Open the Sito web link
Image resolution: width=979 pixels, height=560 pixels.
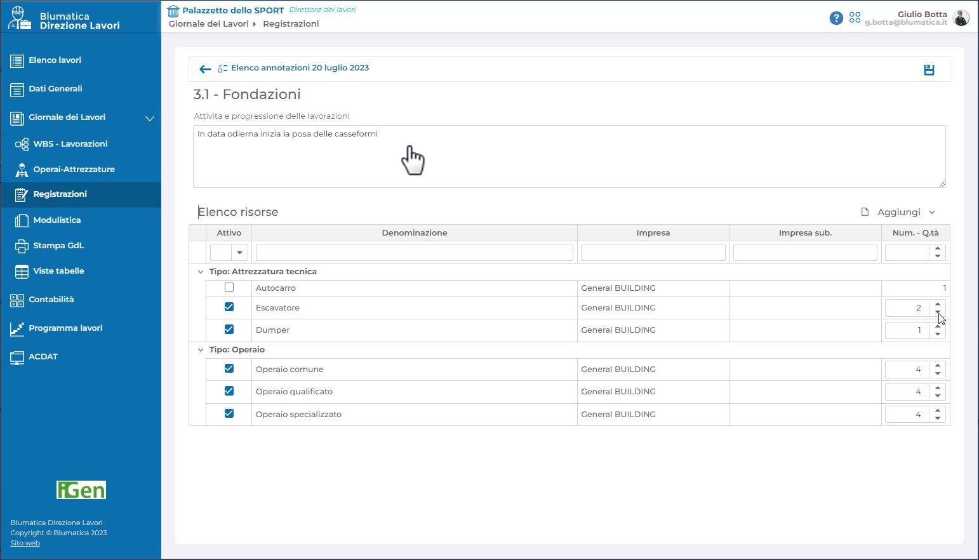coord(25,543)
